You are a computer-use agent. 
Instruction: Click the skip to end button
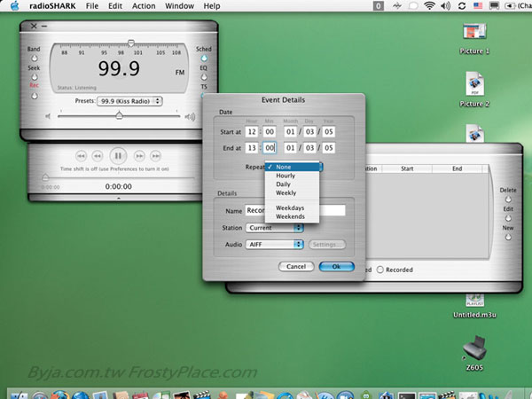[156, 156]
